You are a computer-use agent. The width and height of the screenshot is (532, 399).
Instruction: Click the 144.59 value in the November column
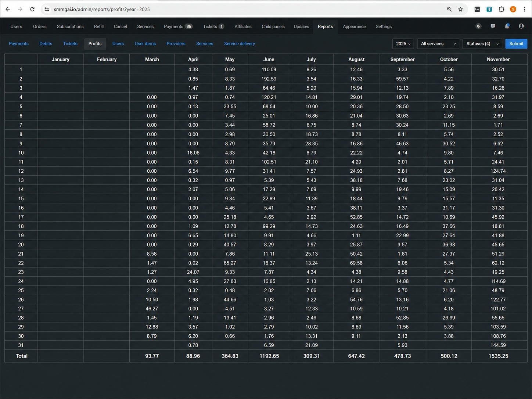pyautogui.click(x=498, y=345)
